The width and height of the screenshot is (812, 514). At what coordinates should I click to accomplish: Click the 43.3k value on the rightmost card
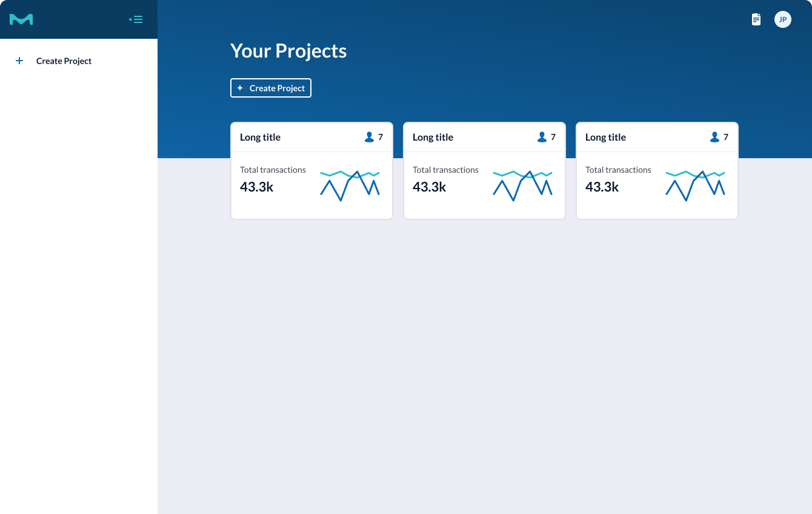pyautogui.click(x=602, y=187)
